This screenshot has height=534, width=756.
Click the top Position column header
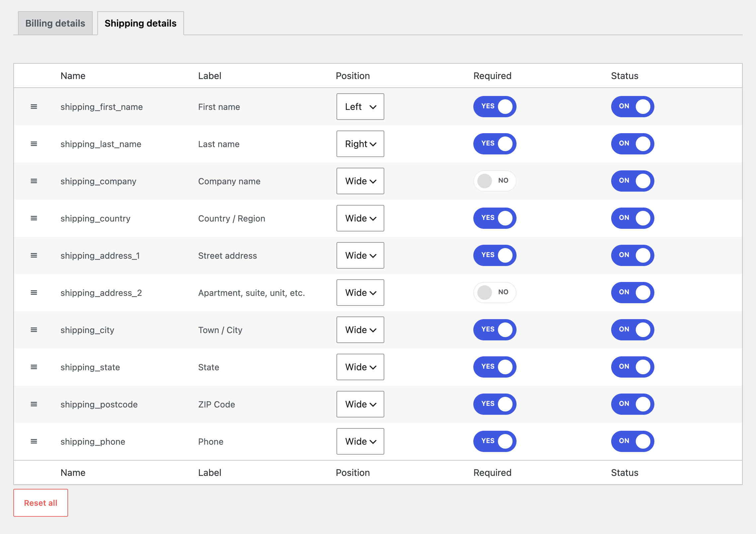click(353, 76)
